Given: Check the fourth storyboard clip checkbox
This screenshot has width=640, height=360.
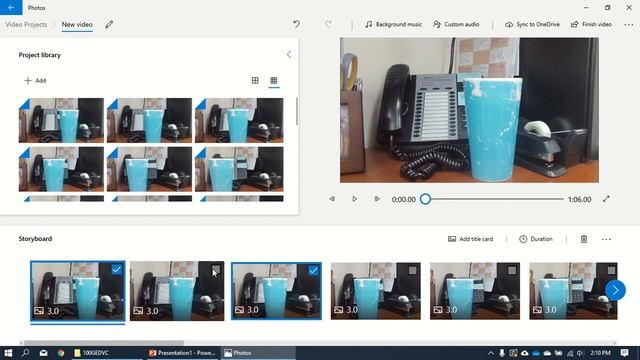Looking at the screenshot, I should [x=413, y=270].
